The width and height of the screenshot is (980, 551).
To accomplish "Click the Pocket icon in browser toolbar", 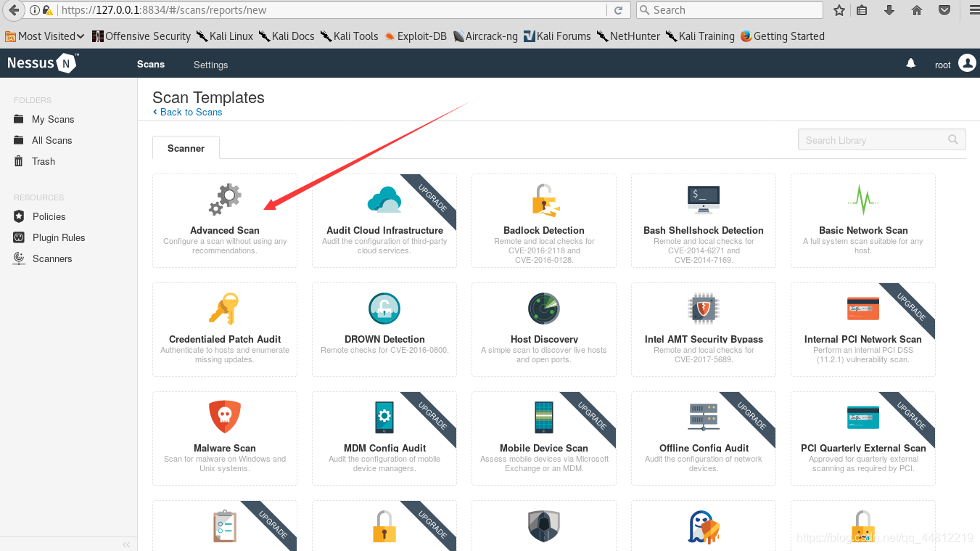I will tap(944, 10).
